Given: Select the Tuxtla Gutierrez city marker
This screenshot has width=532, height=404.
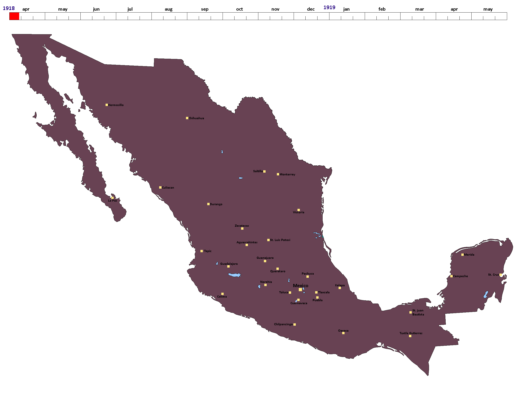Looking at the screenshot, I should point(410,336).
